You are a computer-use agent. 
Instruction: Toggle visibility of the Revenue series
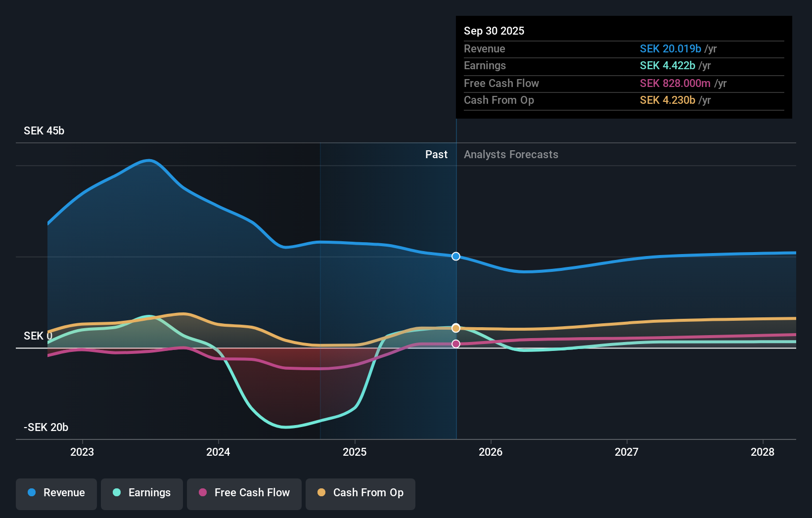[56, 494]
